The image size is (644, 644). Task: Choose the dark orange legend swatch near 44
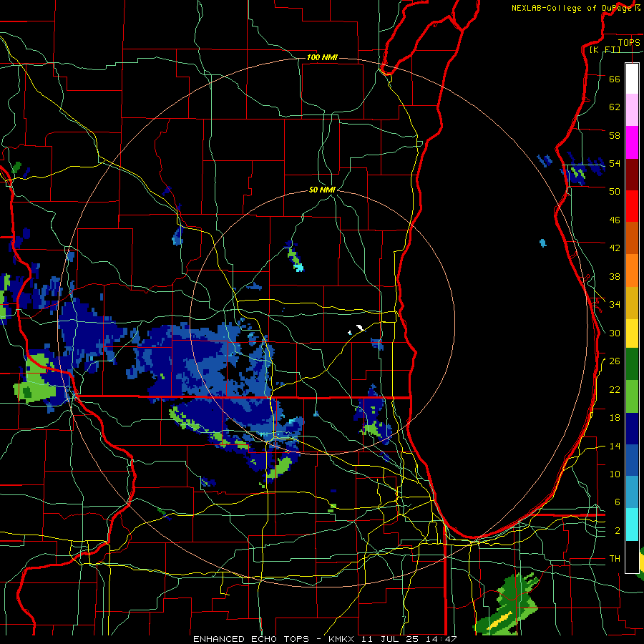632,238
